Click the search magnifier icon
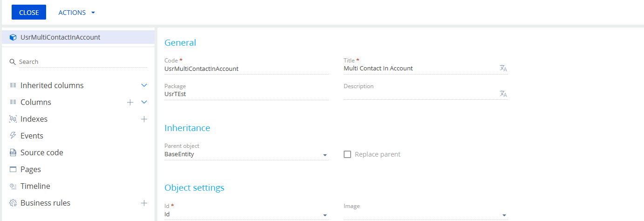 (x=13, y=62)
